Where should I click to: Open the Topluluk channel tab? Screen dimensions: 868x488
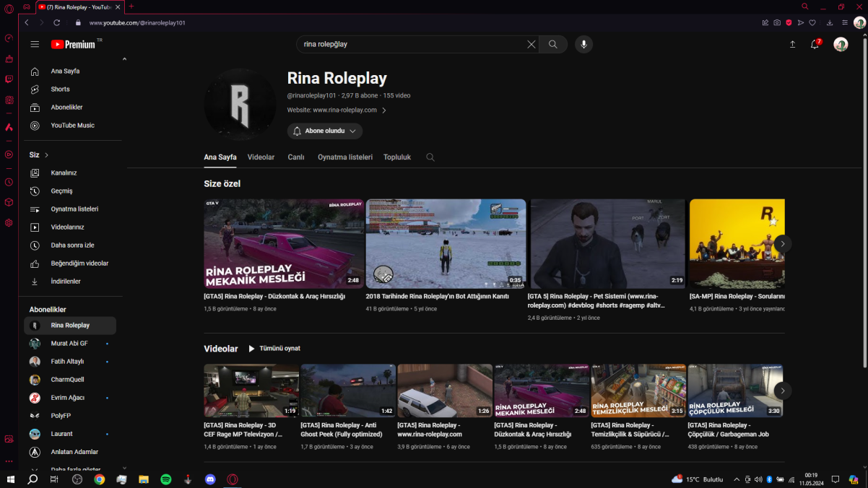(397, 157)
